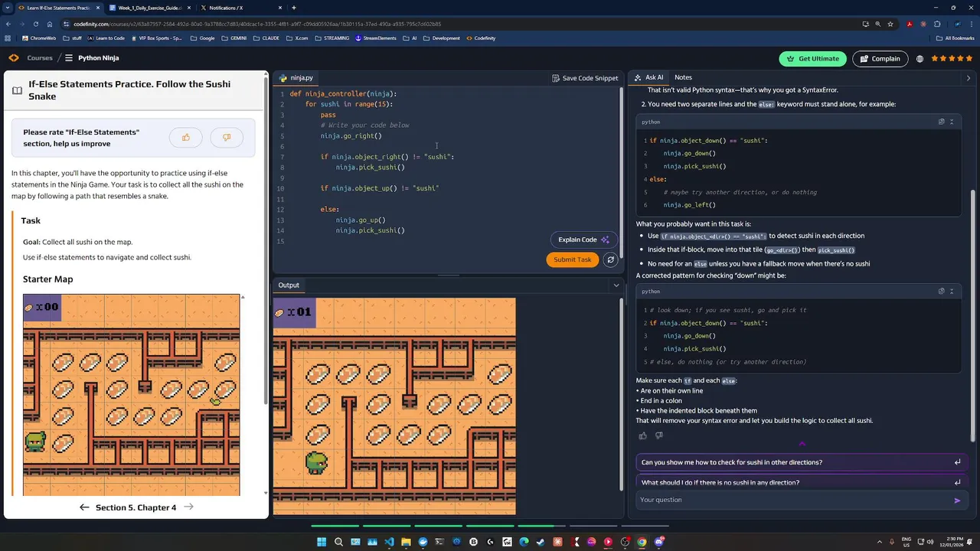Open File Explorer from the taskbar
This screenshot has height=551, width=980.
(x=406, y=542)
